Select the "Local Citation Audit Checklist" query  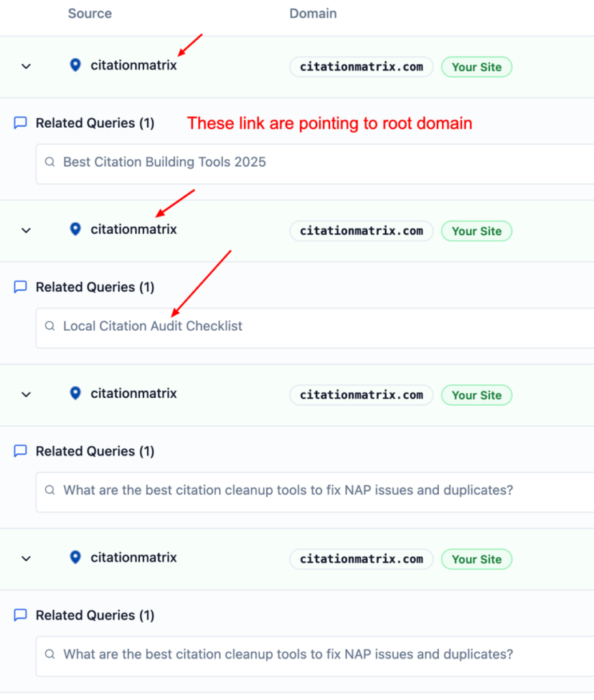click(x=152, y=327)
